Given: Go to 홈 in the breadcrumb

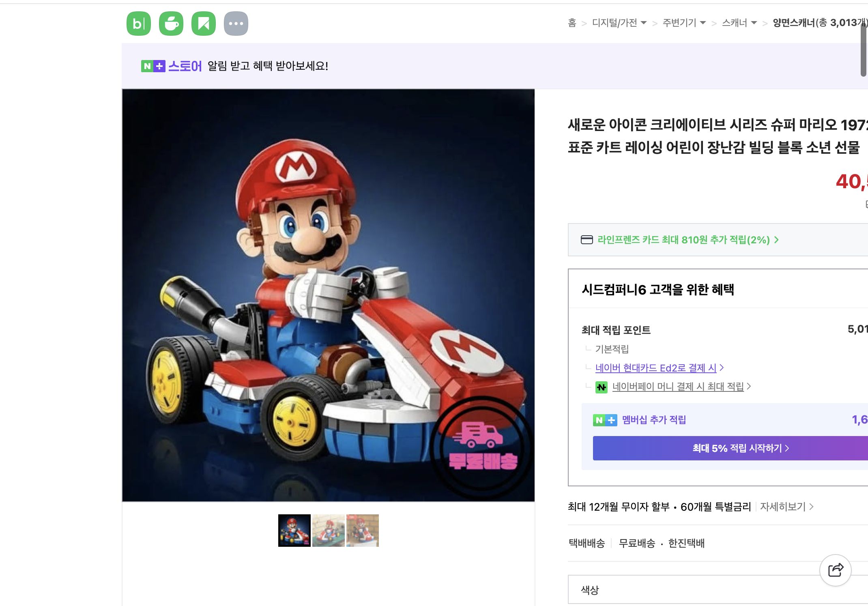Looking at the screenshot, I should (572, 23).
